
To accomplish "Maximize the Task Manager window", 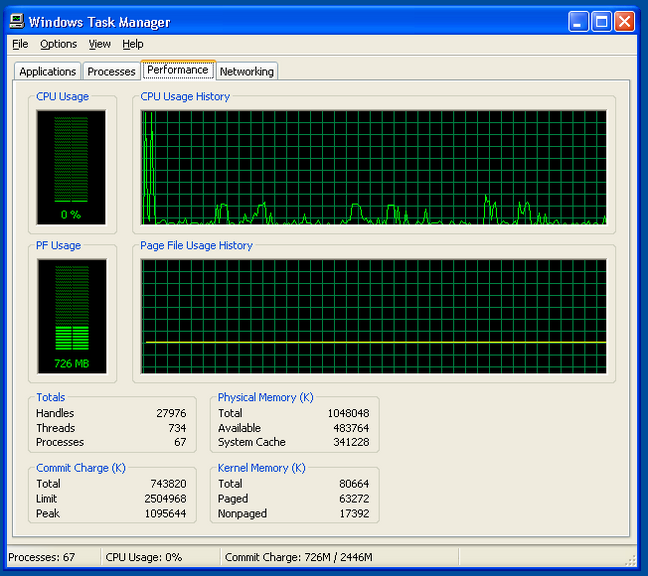I will point(602,21).
